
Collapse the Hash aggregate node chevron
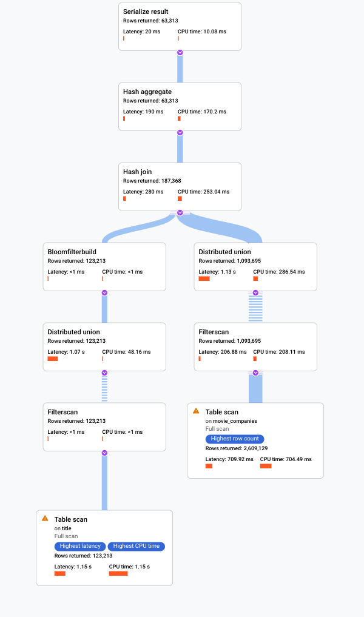tap(180, 132)
